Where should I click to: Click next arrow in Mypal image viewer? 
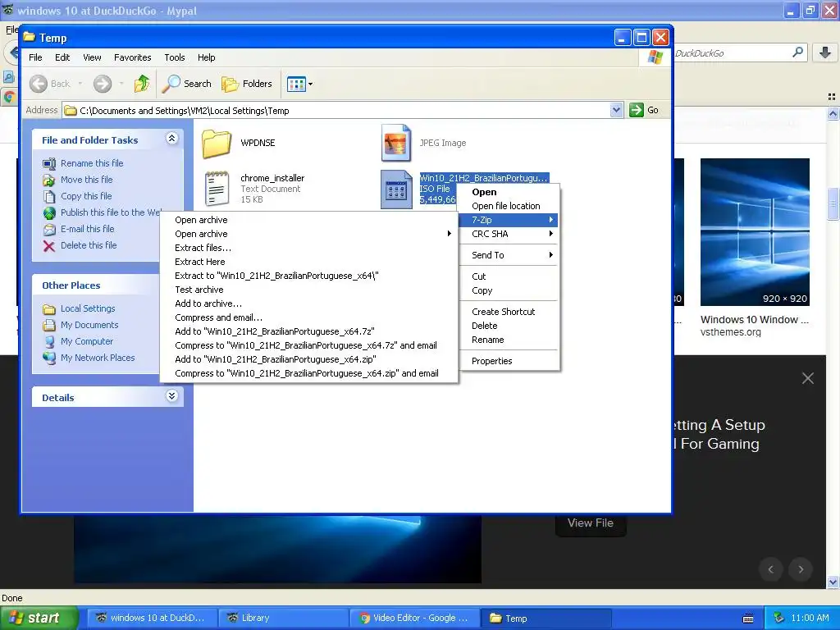[x=801, y=569]
